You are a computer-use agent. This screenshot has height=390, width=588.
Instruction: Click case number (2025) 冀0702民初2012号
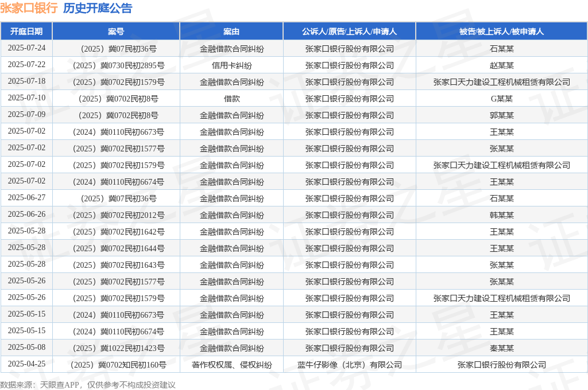coord(118,216)
